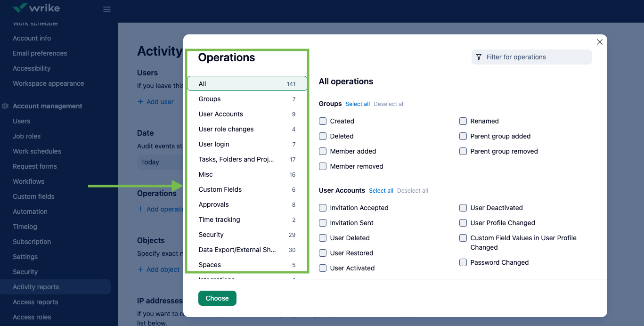Image resolution: width=644 pixels, height=326 pixels.
Task: Check the Groups Created checkbox
Action: tap(323, 121)
